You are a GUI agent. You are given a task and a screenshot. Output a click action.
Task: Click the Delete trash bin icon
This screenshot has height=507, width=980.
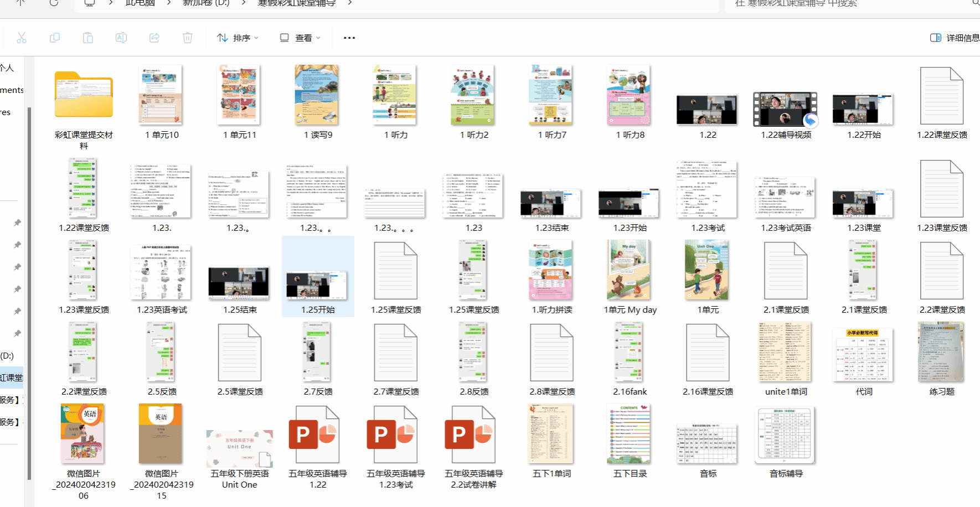[x=188, y=38]
